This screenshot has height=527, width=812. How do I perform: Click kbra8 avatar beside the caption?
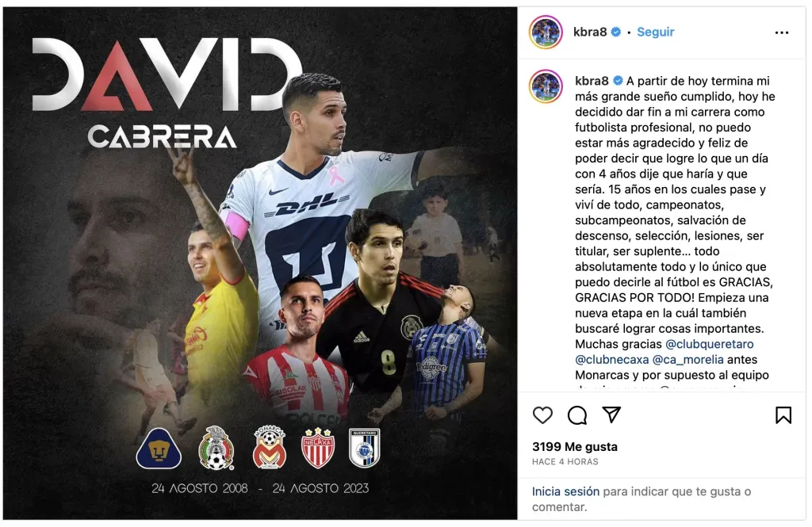pos(546,86)
